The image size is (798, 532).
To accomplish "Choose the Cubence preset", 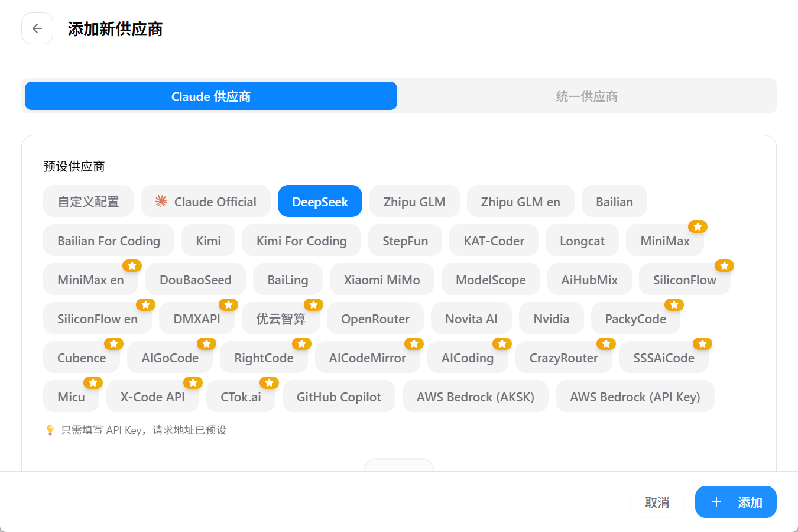I will pos(82,358).
